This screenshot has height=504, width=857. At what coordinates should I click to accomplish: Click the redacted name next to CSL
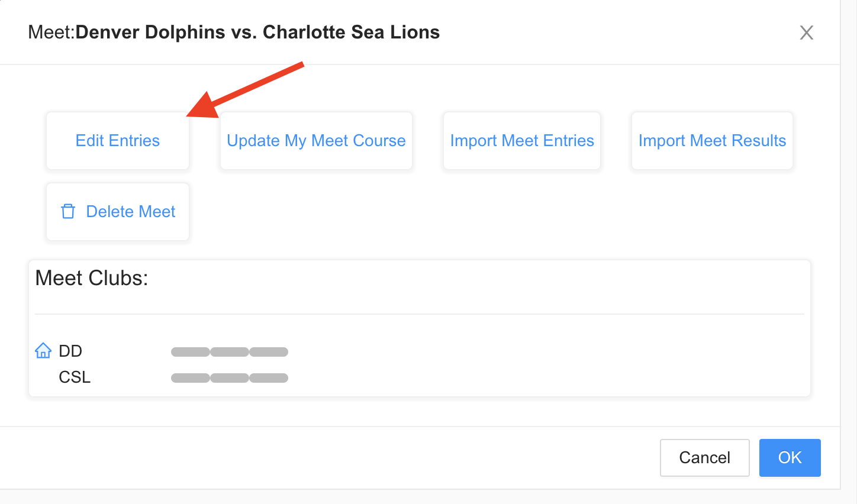coord(230,378)
